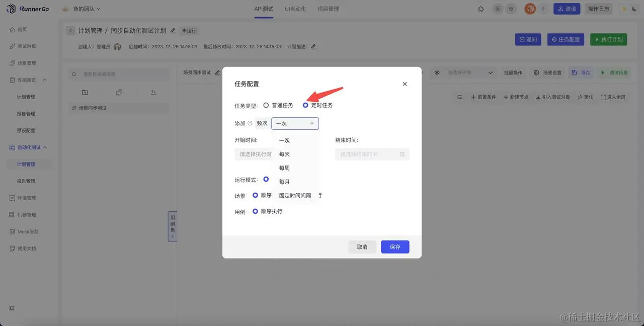Click the import scene upload icon
Image resolution: width=644 pixels, height=326 pixels.
click(x=153, y=93)
